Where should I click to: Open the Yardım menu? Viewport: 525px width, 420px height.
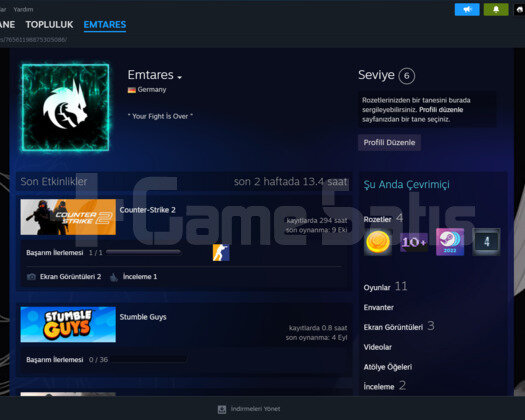coord(23,9)
